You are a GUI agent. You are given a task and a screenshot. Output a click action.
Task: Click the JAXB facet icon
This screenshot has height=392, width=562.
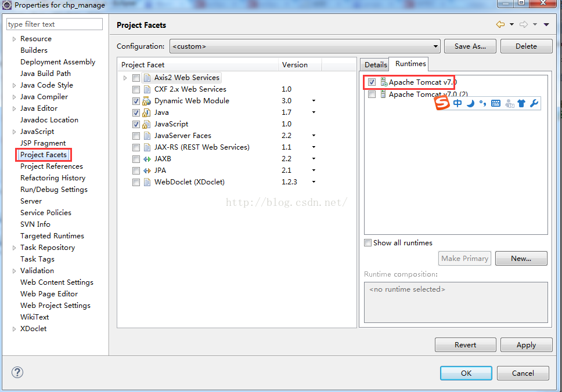[x=147, y=159]
